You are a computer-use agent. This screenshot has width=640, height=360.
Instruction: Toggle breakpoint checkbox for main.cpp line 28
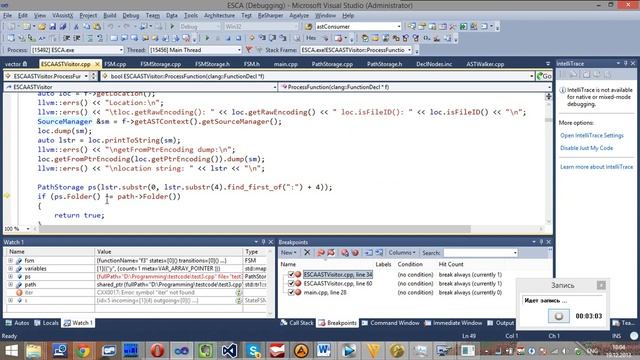pos(291,293)
